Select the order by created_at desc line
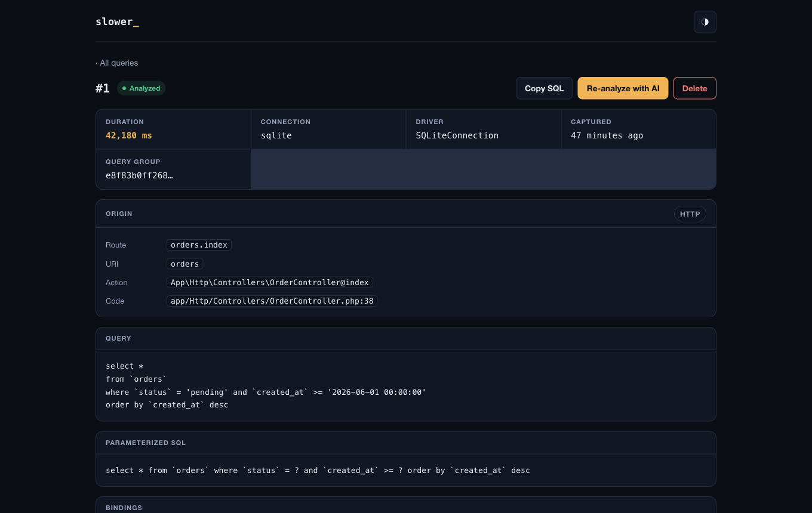This screenshot has width=812, height=513. pos(167,405)
